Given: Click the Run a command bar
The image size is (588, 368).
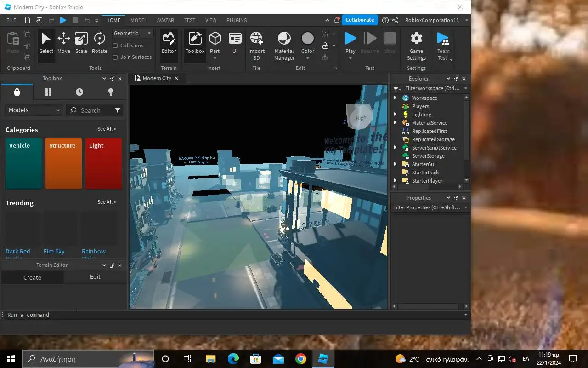Looking at the screenshot, I should coord(235,315).
